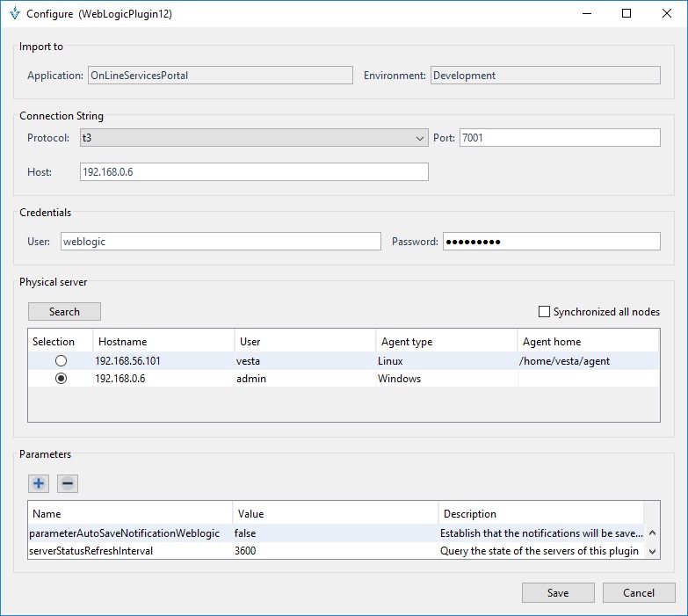
Task: Click the agent type cell 'Windows'
Action: tap(446, 378)
